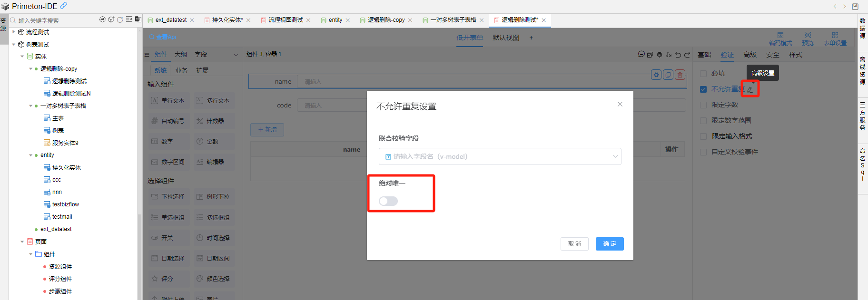Viewport: 868px width, 300px height.
Task: Open the 联合校验字段 dropdown
Action: click(500, 156)
